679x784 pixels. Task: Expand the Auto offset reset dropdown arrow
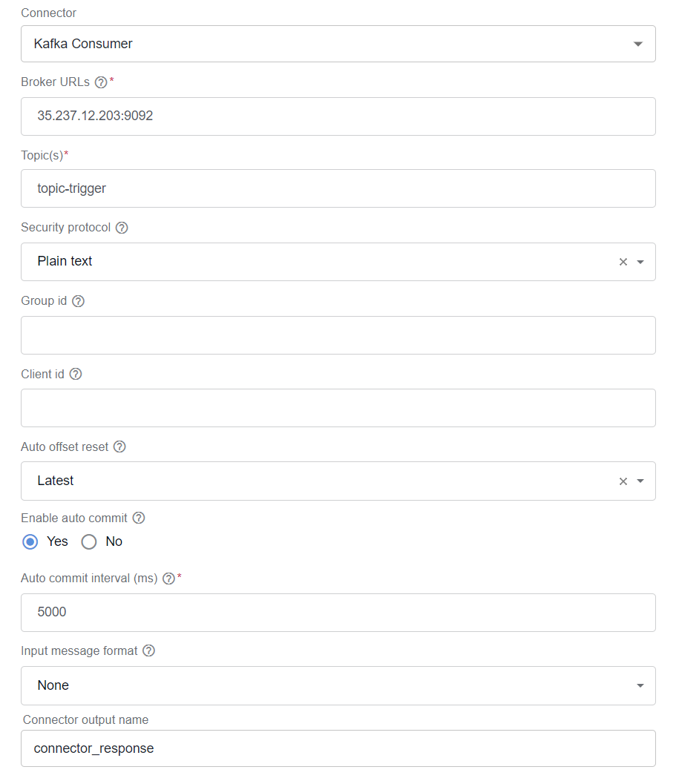640,481
